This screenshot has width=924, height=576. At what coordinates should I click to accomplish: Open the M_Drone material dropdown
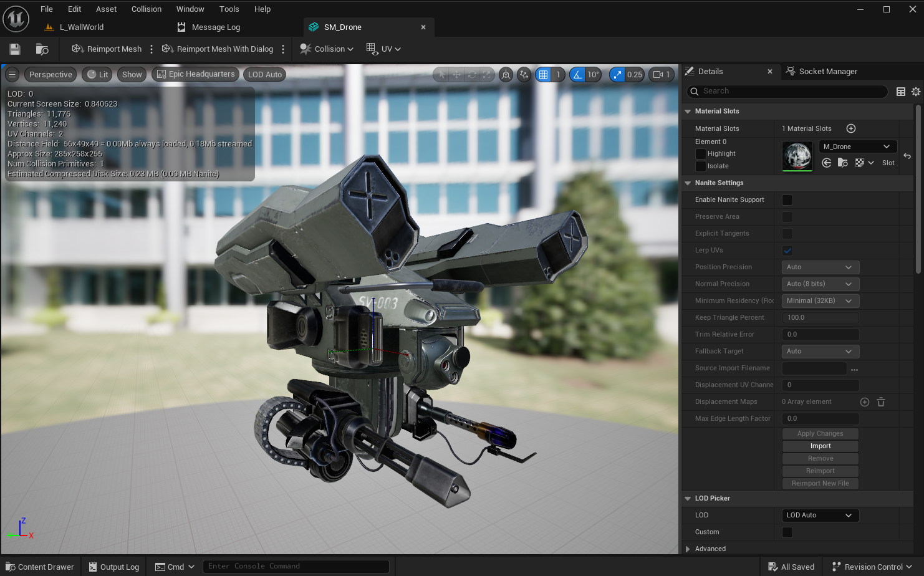click(857, 146)
